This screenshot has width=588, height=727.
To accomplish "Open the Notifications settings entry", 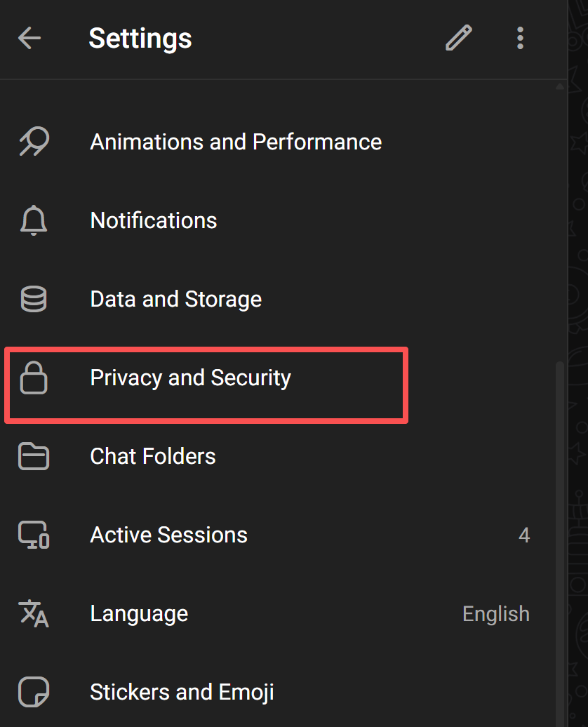I will pyautogui.click(x=154, y=220).
